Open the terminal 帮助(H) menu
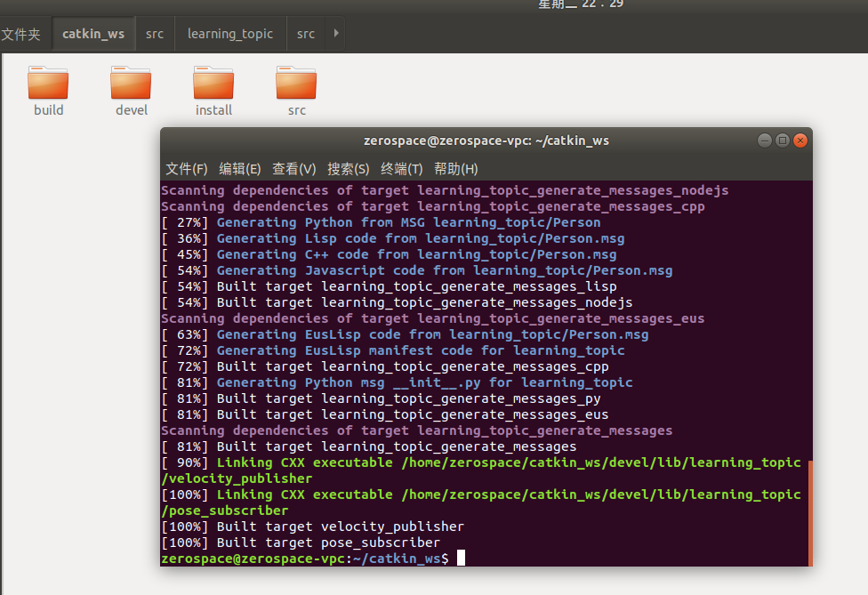The height and width of the screenshot is (595, 868). point(455,169)
